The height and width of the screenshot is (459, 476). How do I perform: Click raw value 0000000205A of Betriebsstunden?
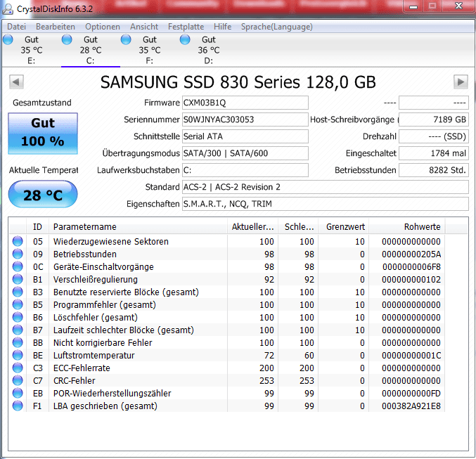411,254
